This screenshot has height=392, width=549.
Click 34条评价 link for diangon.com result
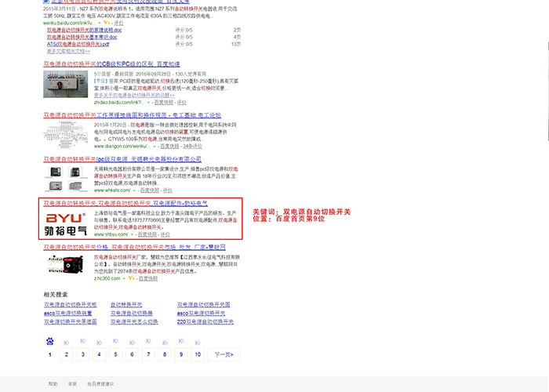point(193,146)
